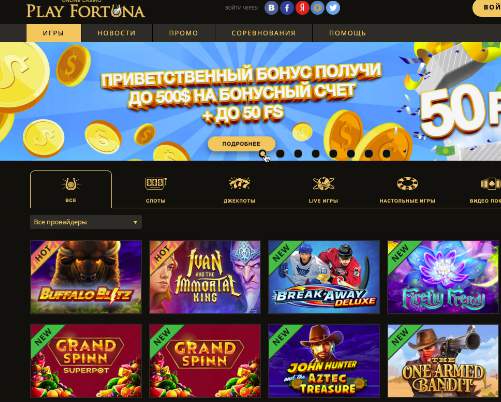Screen dimensions: 501x402
Task: Open the Buffalo Blitz game thumbnail
Action: tap(86, 277)
